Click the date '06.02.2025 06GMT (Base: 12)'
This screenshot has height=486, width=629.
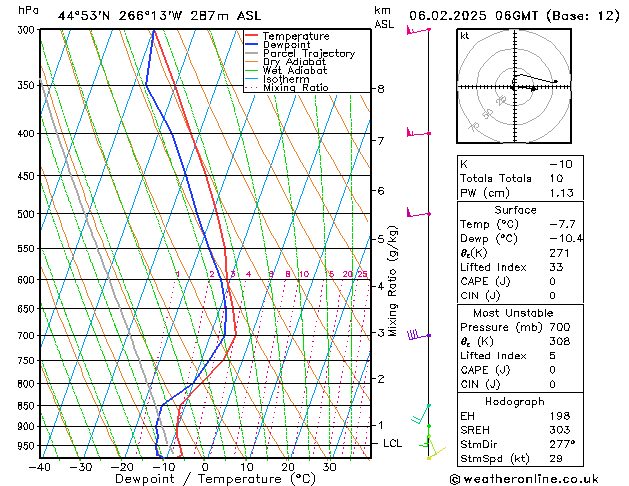(514, 16)
